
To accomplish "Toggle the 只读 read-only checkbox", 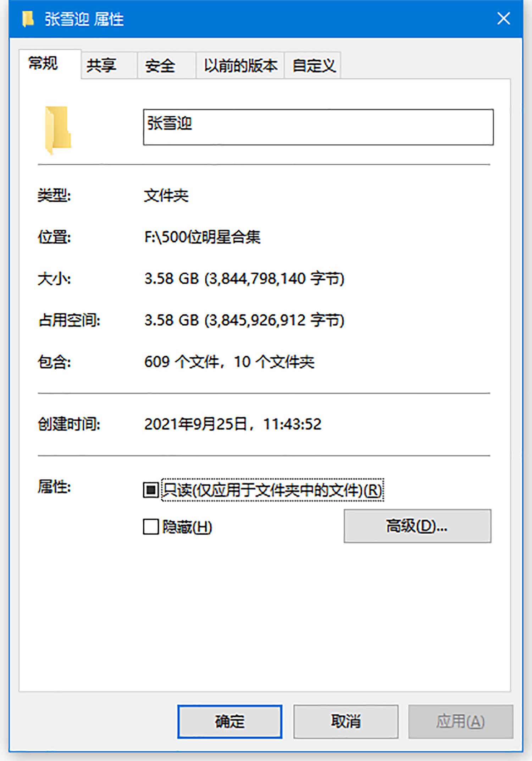I will click(x=151, y=490).
